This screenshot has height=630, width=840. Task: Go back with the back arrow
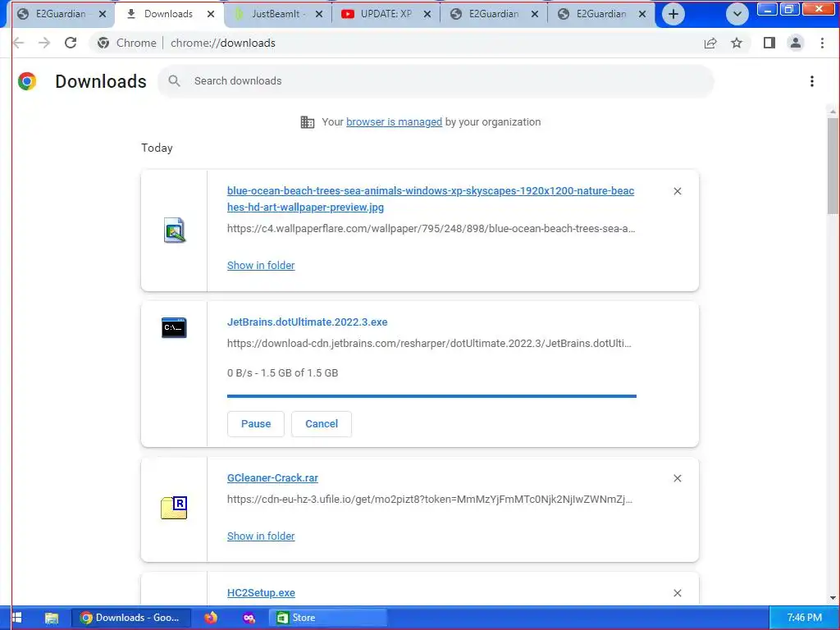pyautogui.click(x=19, y=43)
